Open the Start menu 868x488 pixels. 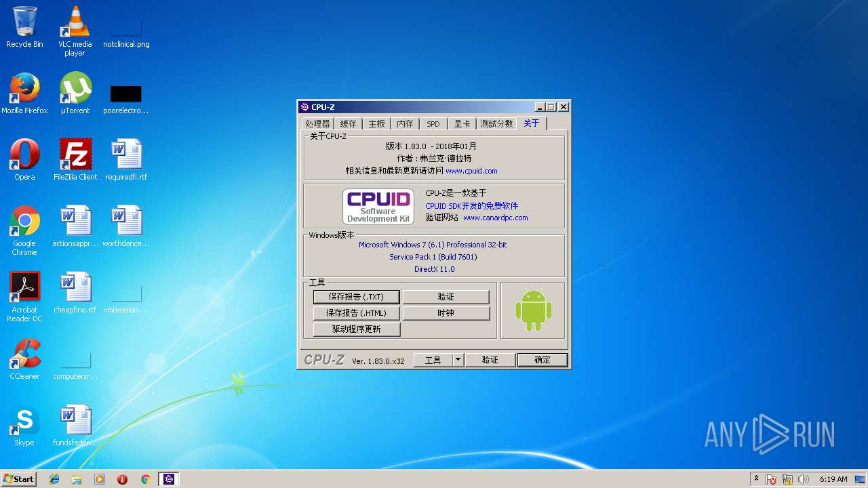pos(19,479)
